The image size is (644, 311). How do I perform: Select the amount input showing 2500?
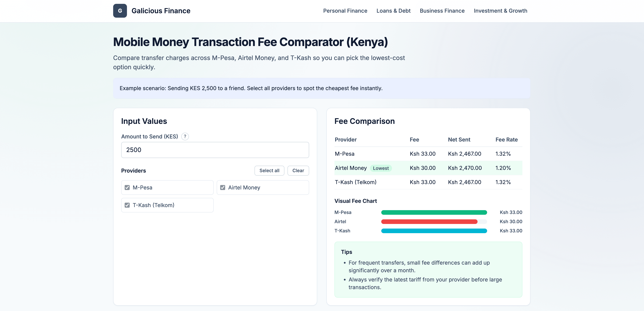(215, 150)
